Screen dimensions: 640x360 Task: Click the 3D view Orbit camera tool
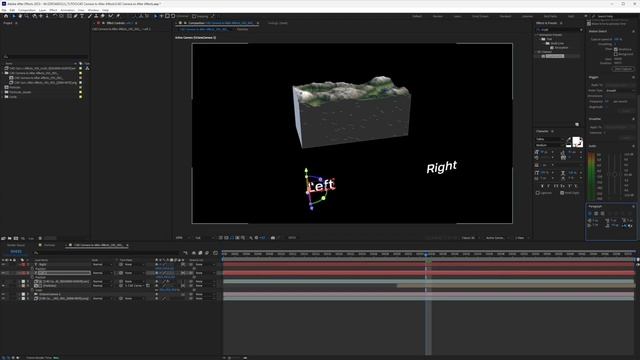point(34,16)
